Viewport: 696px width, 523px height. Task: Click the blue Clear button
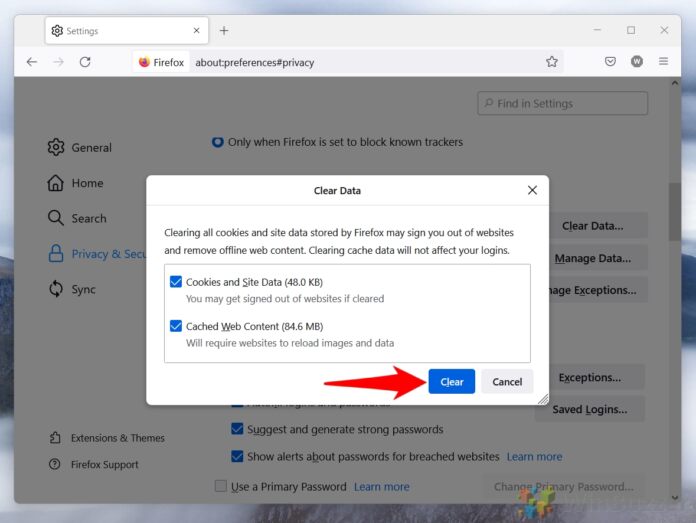[x=451, y=381]
